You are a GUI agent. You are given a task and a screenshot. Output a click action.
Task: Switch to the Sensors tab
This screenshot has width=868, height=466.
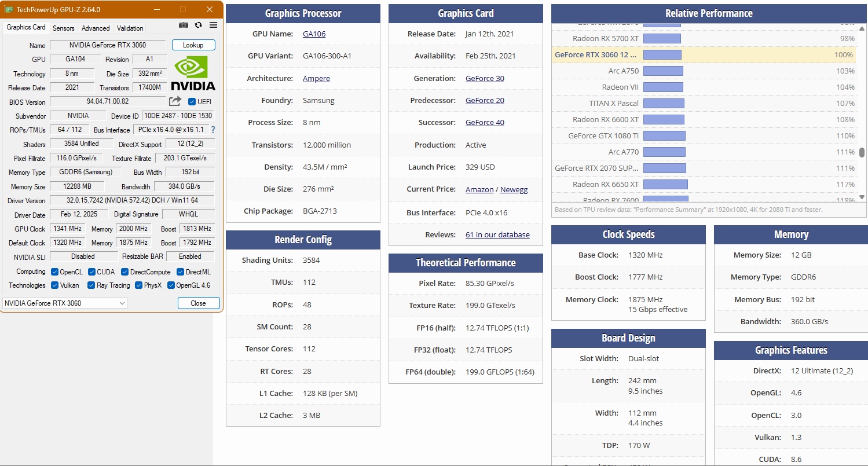[x=64, y=28]
